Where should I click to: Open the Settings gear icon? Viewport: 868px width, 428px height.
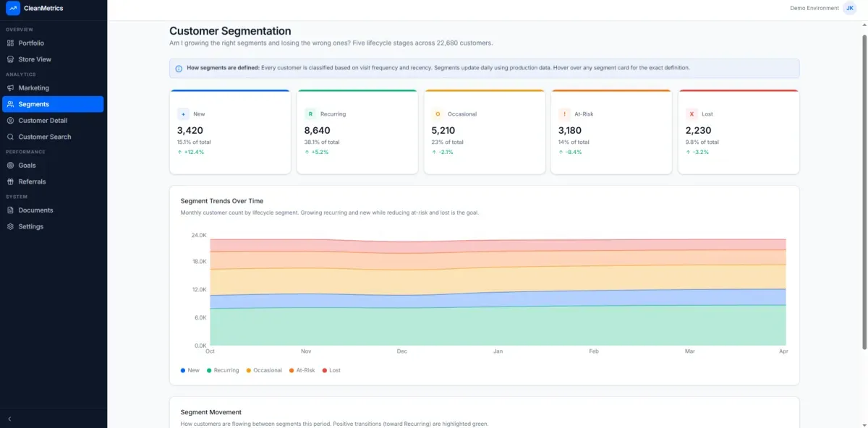(x=11, y=226)
